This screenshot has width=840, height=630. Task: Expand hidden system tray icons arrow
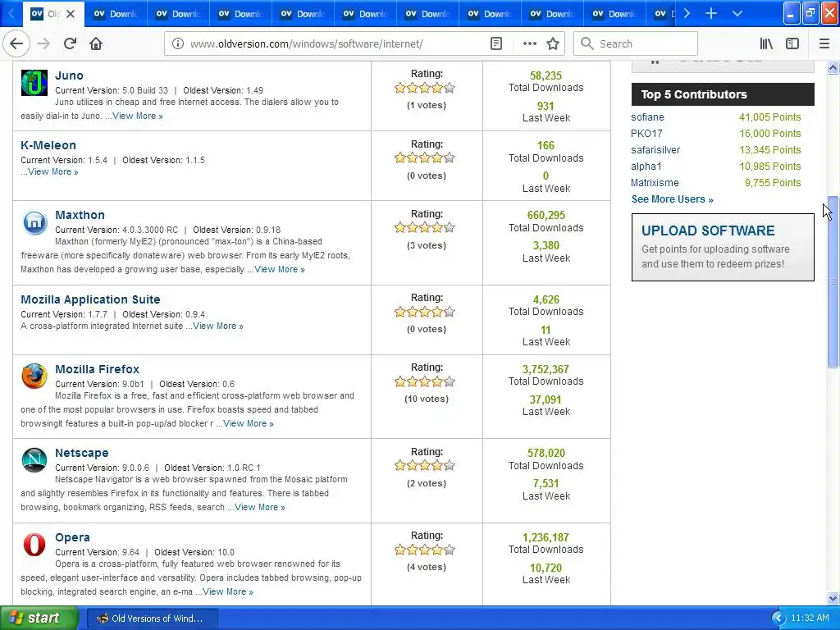pyautogui.click(x=778, y=619)
